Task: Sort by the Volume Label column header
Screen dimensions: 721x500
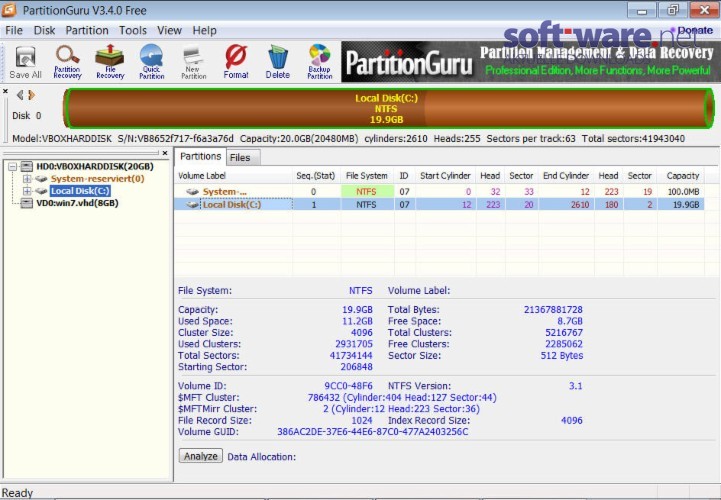Action: click(234, 176)
